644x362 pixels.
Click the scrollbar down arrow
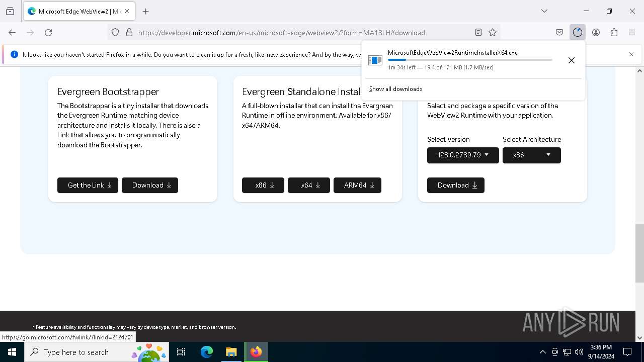click(x=639, y=338)
